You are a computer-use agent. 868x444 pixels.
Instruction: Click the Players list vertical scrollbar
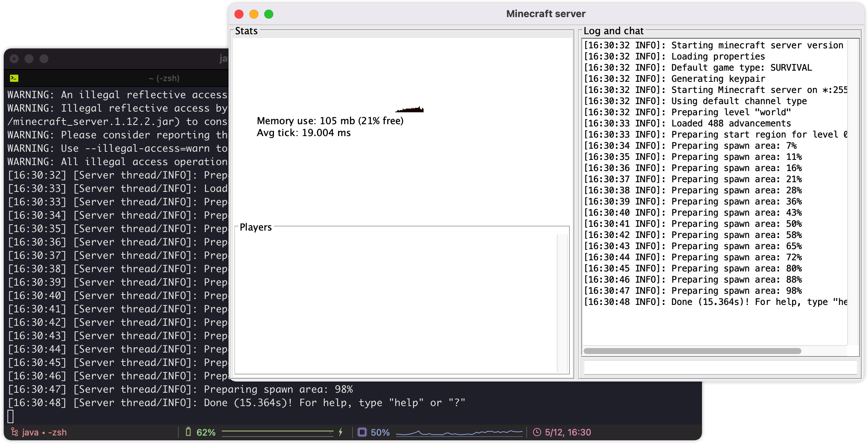tap(562, 303)
